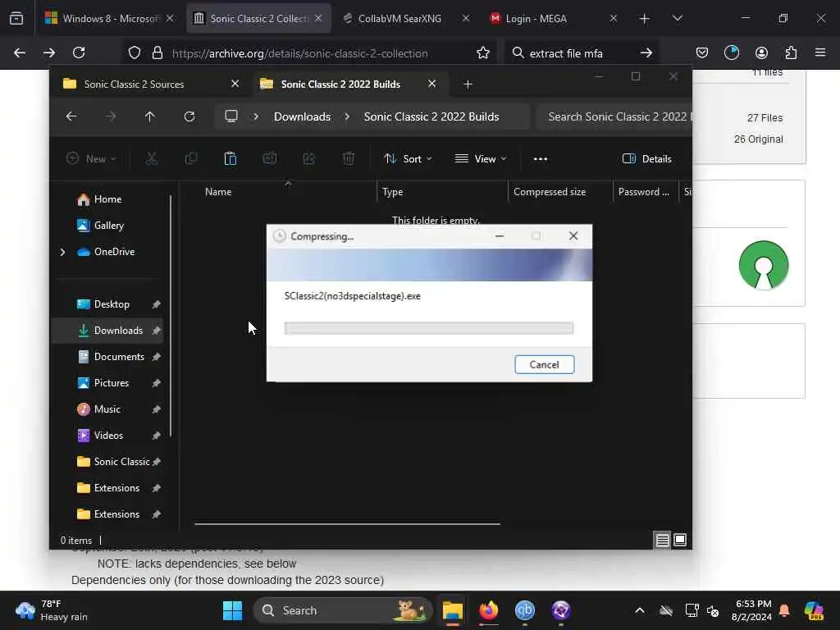The image size is (840, 630).
Task: Open the View dropdown
Action: pyautogui.click(x=481, y=158)
